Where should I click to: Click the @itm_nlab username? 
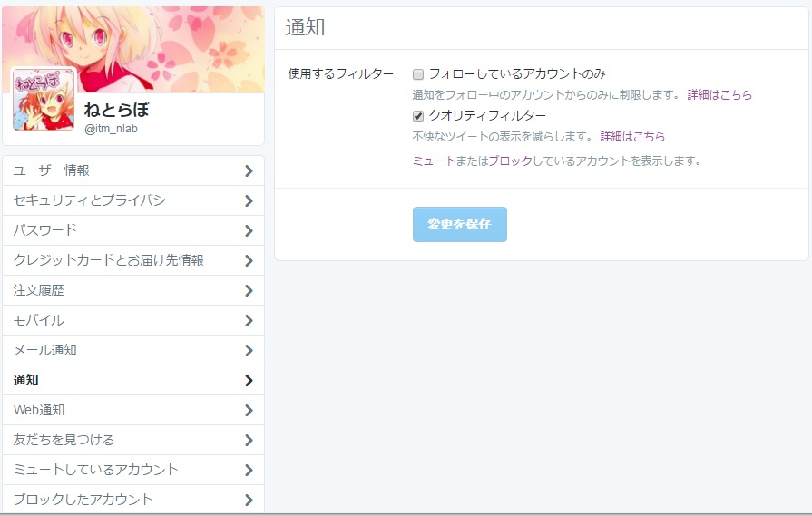click(111, 129)
